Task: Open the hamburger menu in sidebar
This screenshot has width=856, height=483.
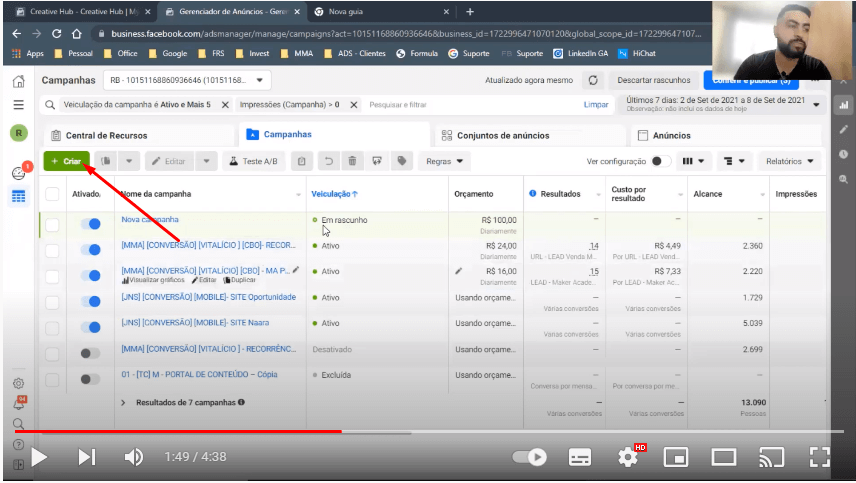Action: tap(19, 105)
